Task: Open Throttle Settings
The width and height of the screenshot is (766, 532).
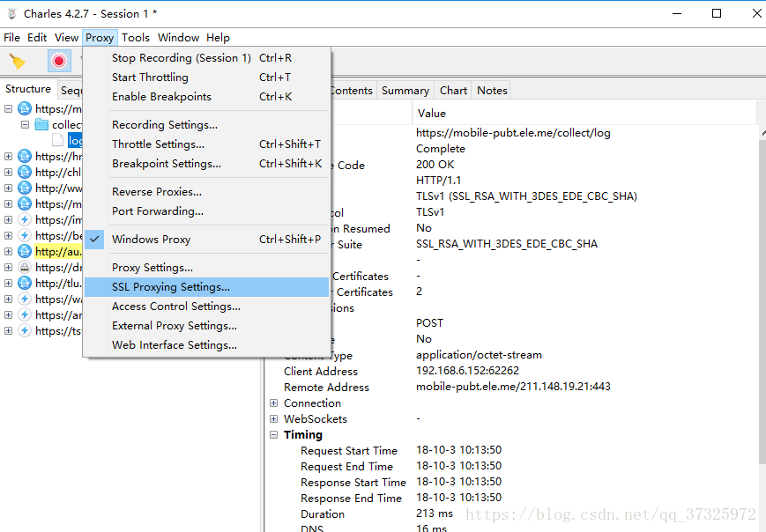Action: click(x=206, y=144)
